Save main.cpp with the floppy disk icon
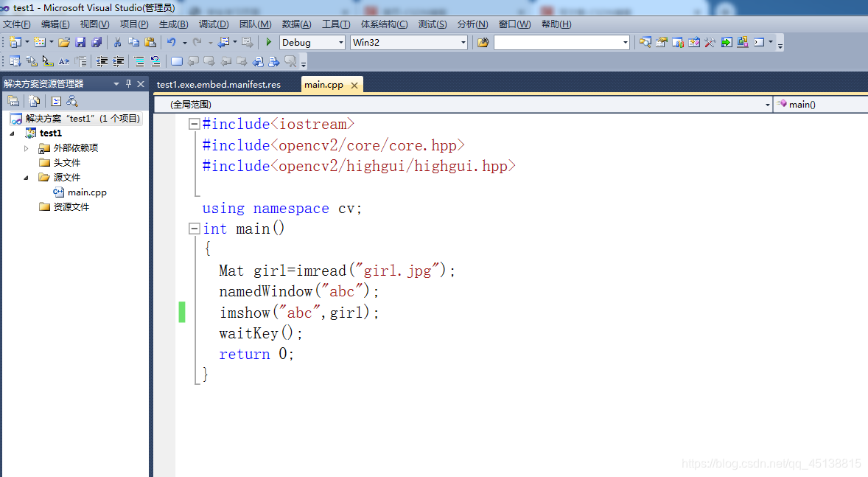868x477 pixels. click(x=80, y=42)
